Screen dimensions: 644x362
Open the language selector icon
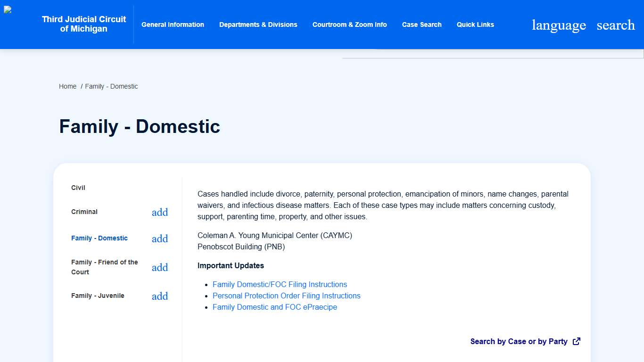point(559,25)
